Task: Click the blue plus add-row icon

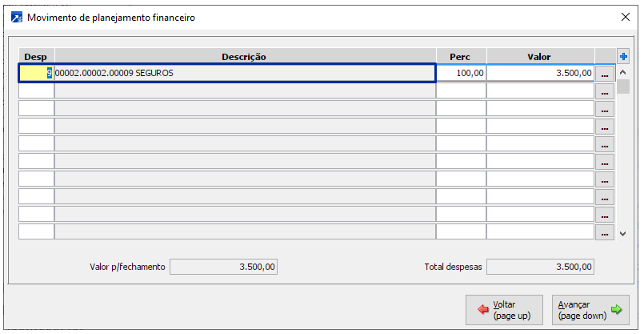Action: coord(624,56)
